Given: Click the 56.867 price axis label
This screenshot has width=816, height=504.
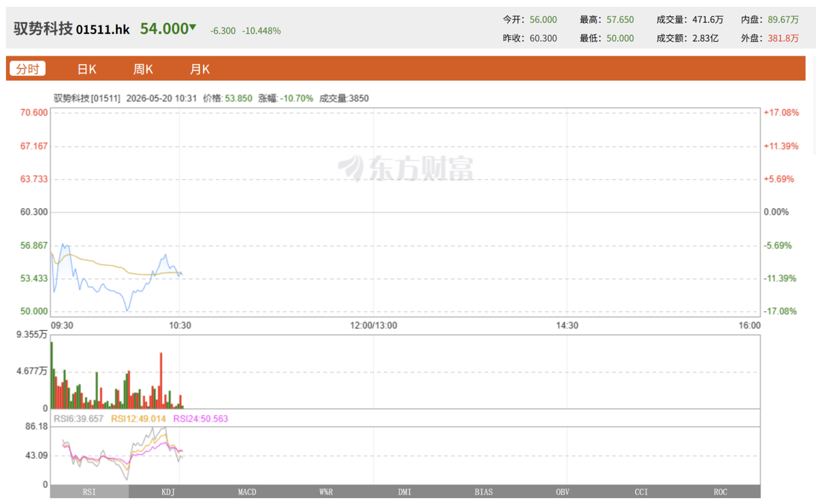Looking at the screenshot, I should [x=34, y=246].
